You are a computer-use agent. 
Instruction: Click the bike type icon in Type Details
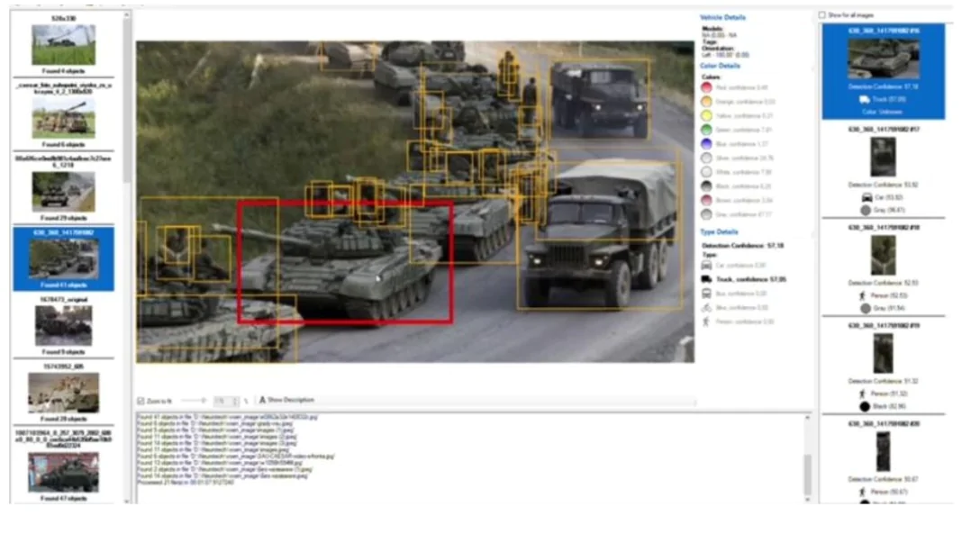click(x=707, y=307)
